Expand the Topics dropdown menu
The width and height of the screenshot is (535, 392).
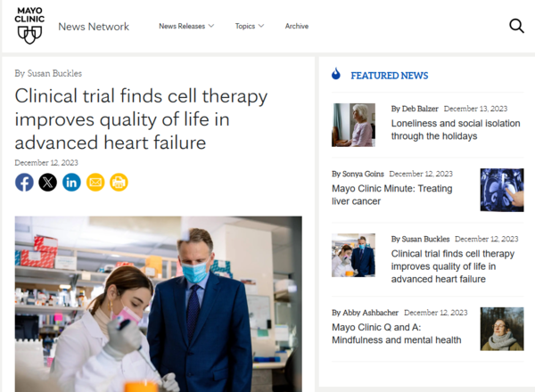coord(250,26)
